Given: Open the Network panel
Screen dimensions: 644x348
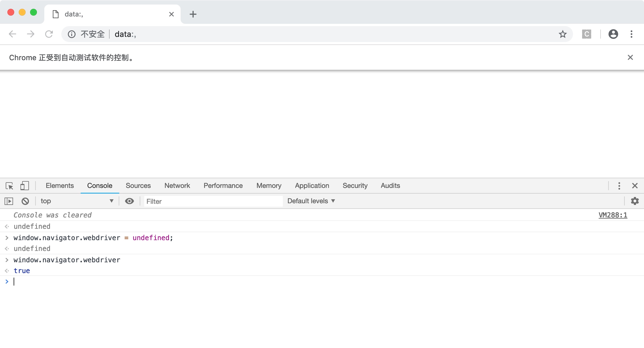Looking at the screenshot, I should pyautogui.click(x=177, y=186).
